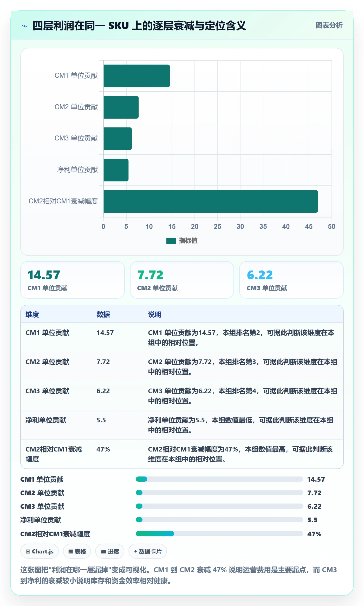Select the 7.72 CM2 单位贡献 data card
This screenshot has height=606, width=364.
tap(182, 280)
